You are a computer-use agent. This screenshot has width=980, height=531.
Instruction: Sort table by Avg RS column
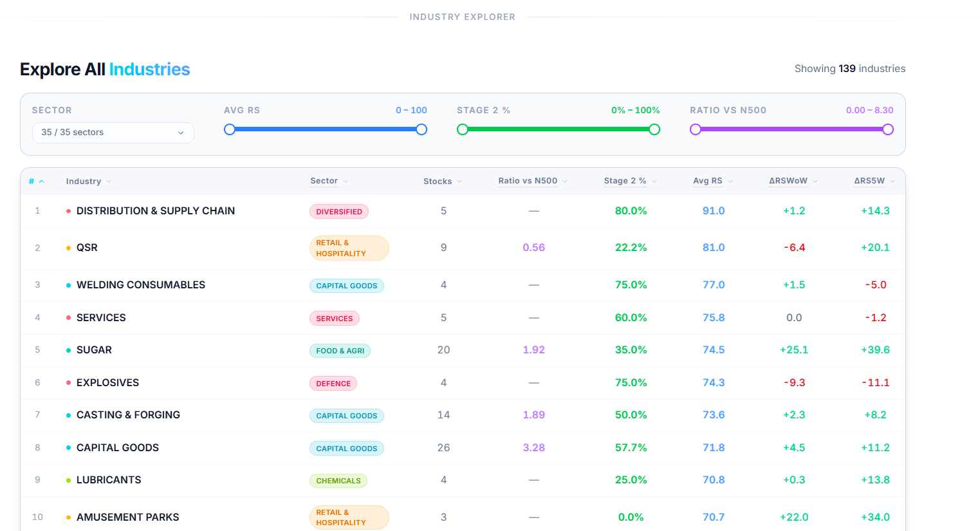click(x=713, y=182)
